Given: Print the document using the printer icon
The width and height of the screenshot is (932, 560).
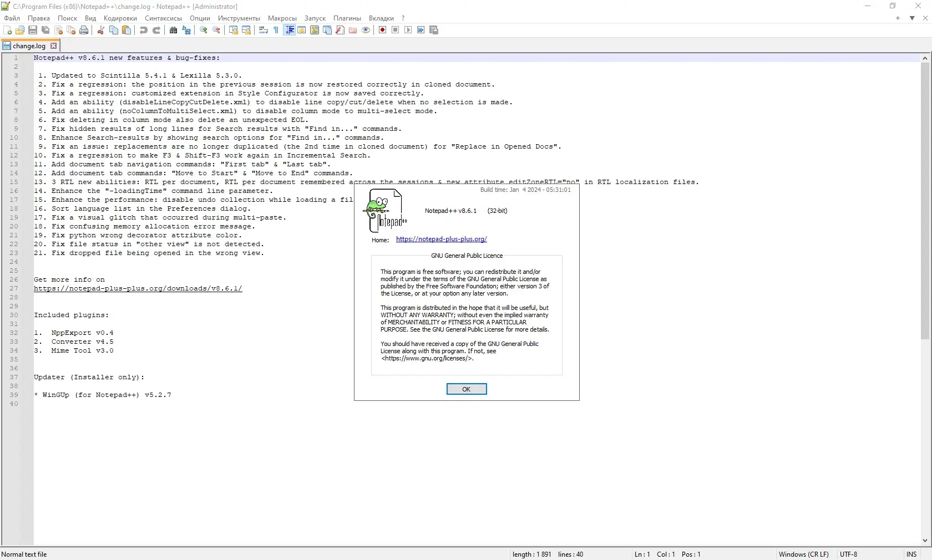Looking at the screenshot, I should 84,30.
